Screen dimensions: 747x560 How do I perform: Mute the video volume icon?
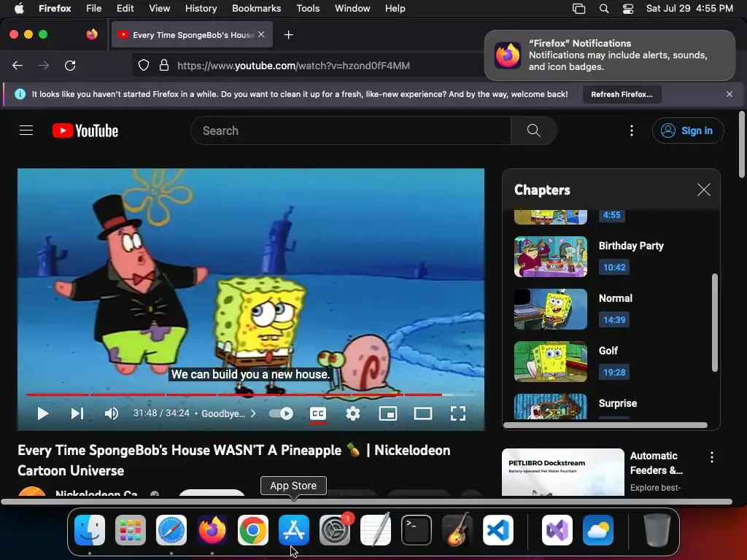click(x=111, y=413)
